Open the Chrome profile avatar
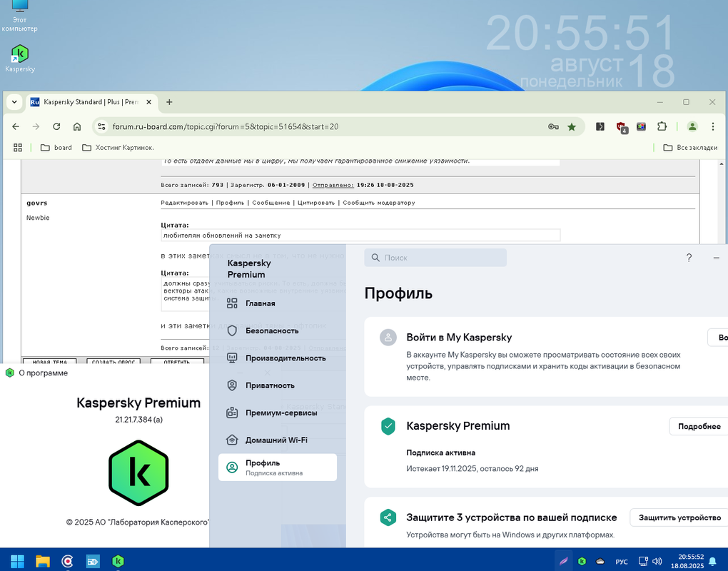 click(x=692, y=126)
